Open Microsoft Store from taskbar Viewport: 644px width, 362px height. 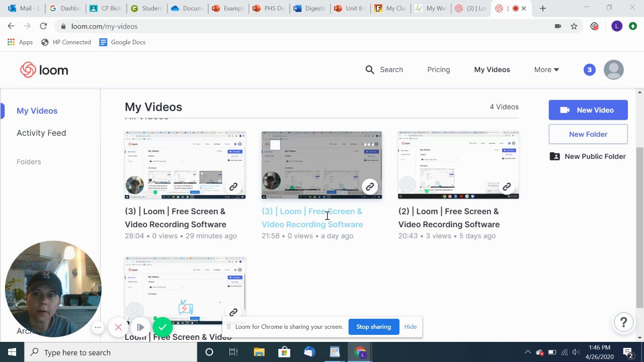point(284,352)
